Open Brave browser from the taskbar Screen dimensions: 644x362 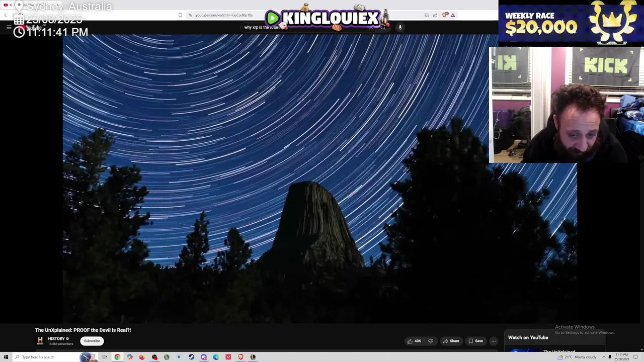[x=240, y=357]
